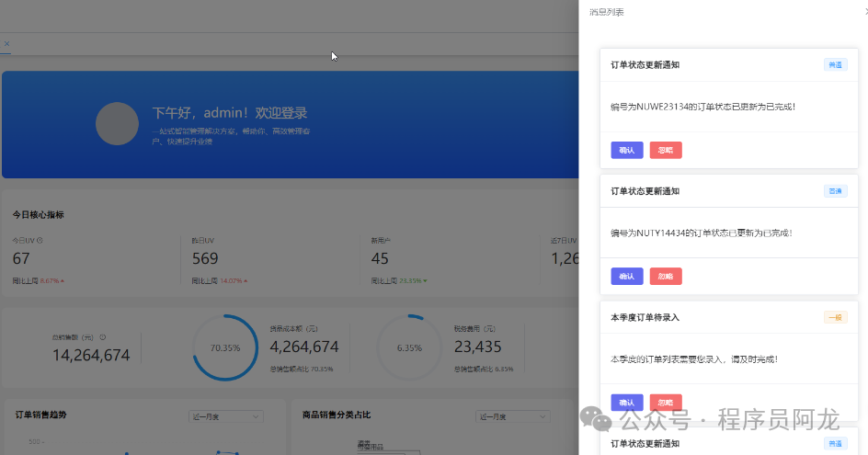Screen dimensions: 868x455
Task: Click the 下午好，admin！欢迎登录 greeting
Action: tap(230, 113)
